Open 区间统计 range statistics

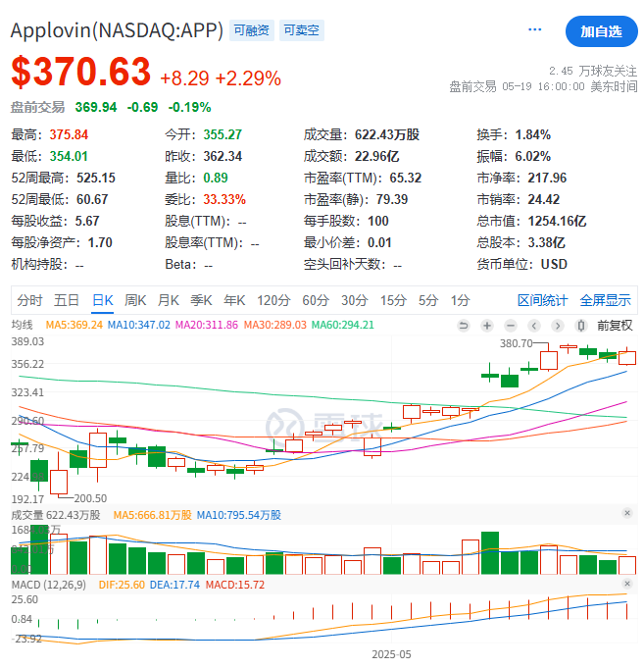(542, 300)
